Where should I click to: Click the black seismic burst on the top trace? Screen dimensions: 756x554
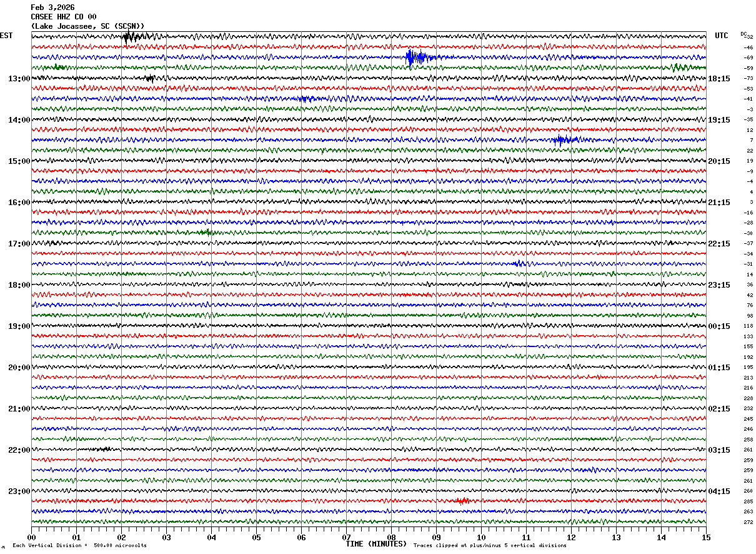[x=134, y=36]
